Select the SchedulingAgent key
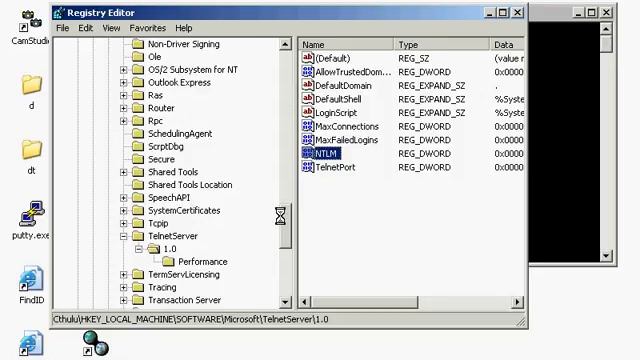The image size is (640, 360). (180, 133)
